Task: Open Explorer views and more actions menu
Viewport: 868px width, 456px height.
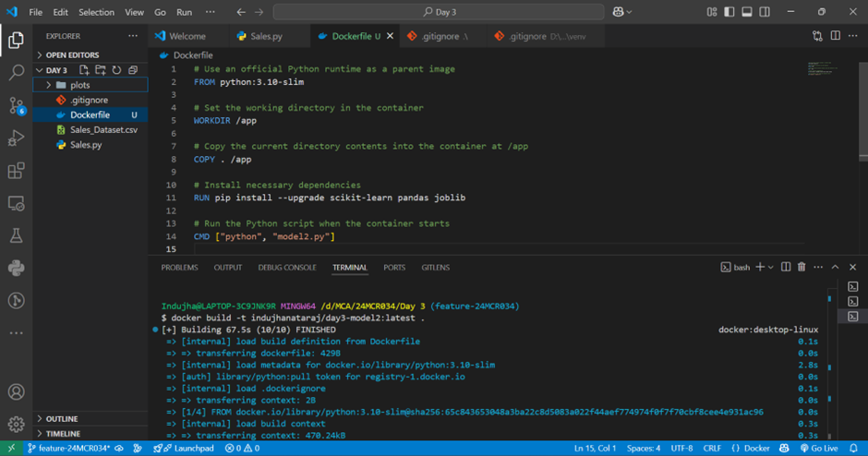Action: click(133, 36)
